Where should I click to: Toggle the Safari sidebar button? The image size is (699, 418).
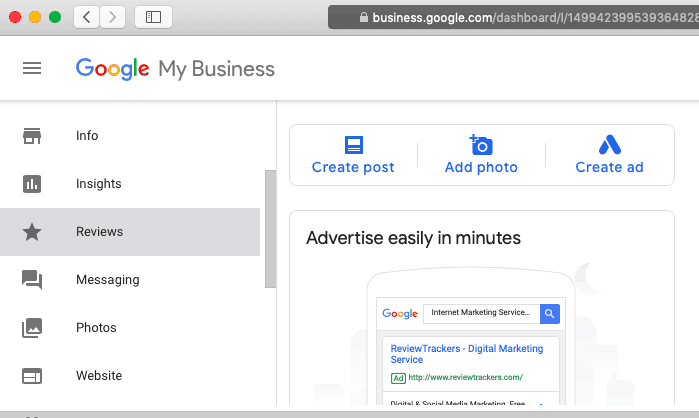(153, 17)
